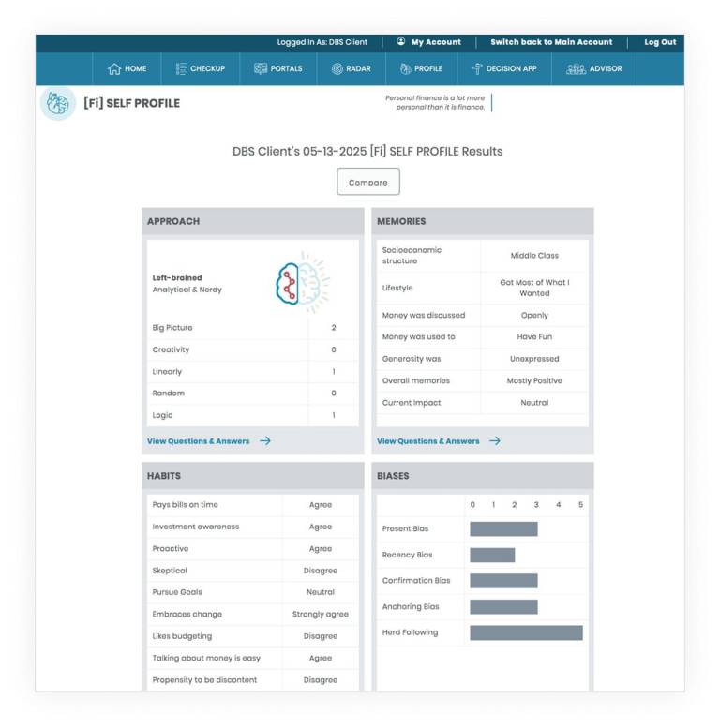Click the left-brained brain illustration

pyautogui.click(x=303, y=283)
